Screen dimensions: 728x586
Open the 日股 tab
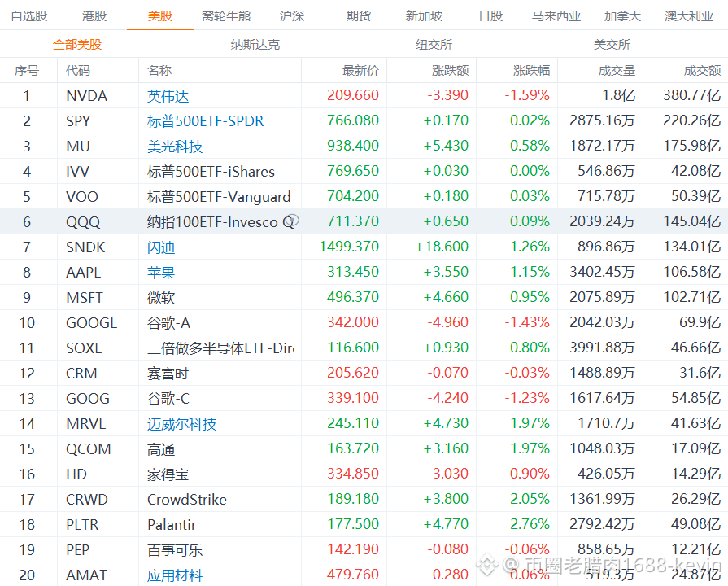(490, 15)
